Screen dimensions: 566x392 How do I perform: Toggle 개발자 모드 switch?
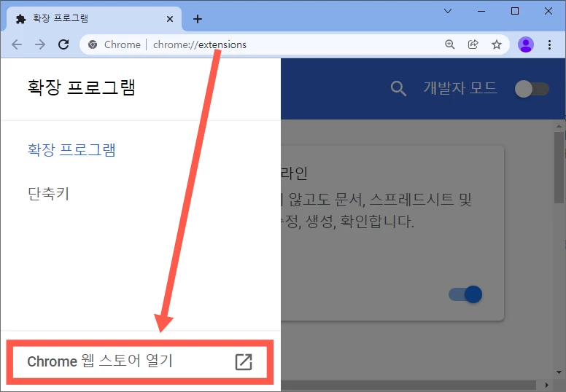point(532,89)
